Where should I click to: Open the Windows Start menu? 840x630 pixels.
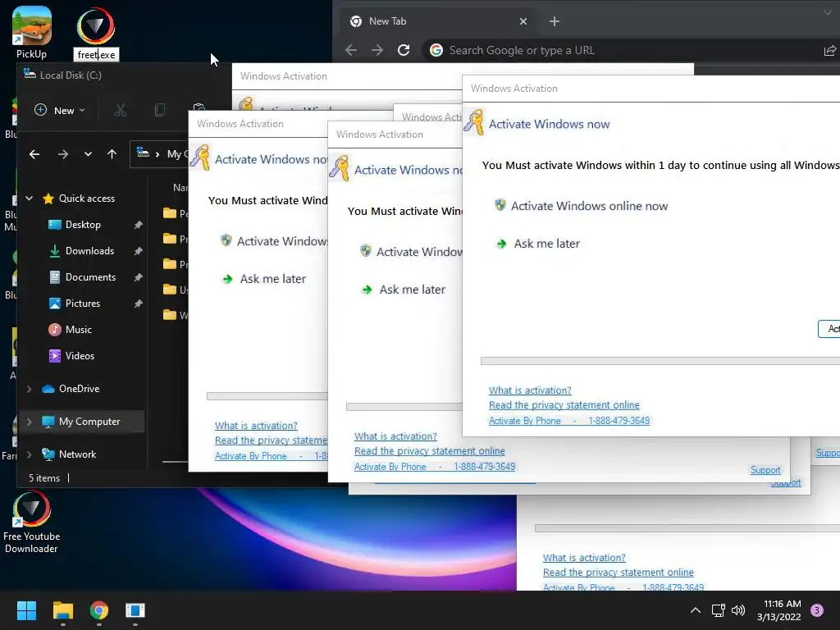click(x=26, y=610)
